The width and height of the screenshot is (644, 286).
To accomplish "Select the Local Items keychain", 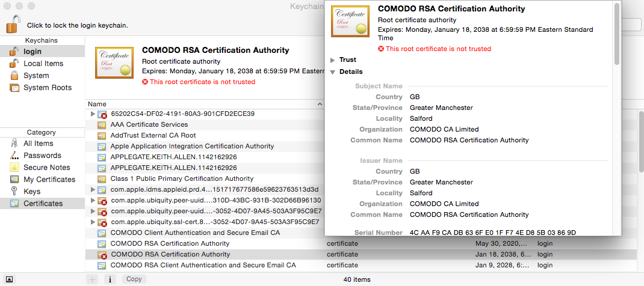I will (x=42, y=64).
